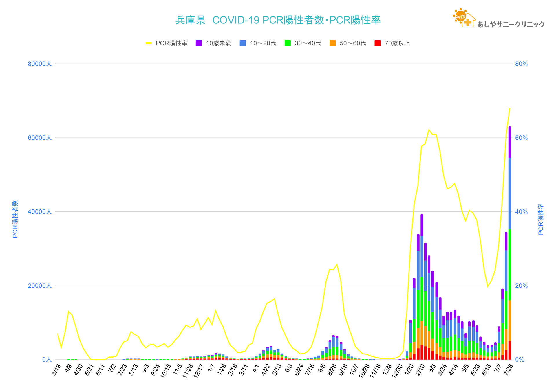Click the 2/10 date label on x-axis
The width and height of the screenshot is (556, 392).
pos(420,370)
